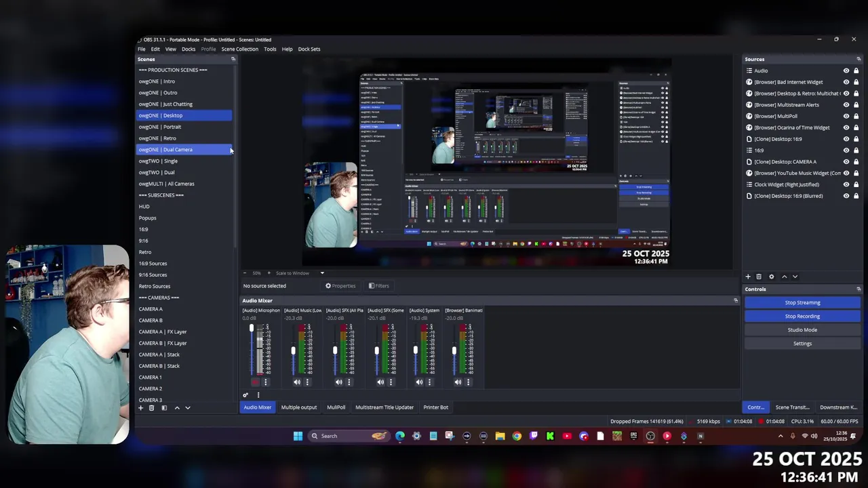Toggle visibility of MultiPoll source

click(x=846, y=116)
